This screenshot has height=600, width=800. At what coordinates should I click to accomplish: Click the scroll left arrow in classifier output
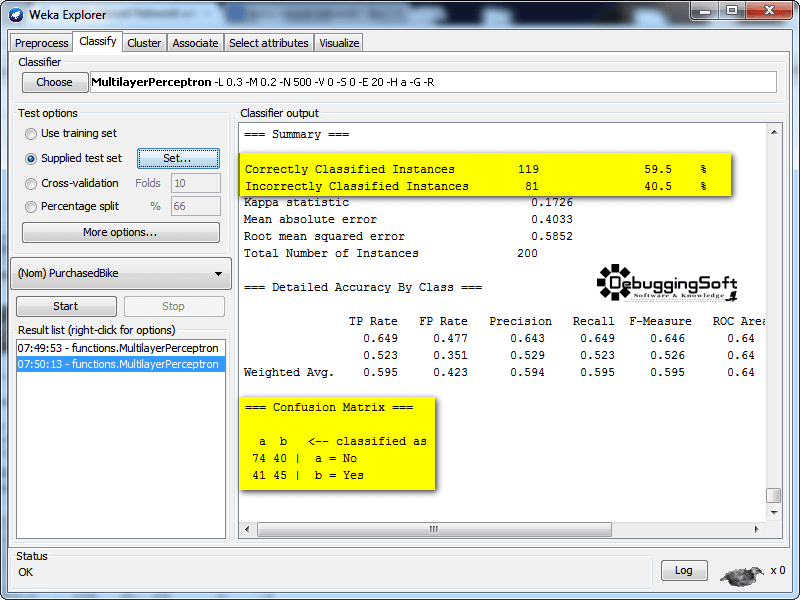tap(247, 530)
